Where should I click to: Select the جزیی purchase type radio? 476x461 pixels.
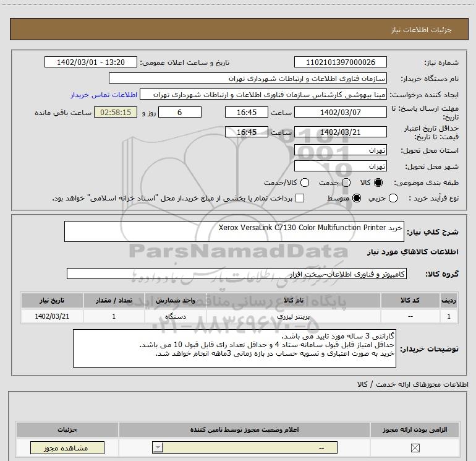pos(393,198)
